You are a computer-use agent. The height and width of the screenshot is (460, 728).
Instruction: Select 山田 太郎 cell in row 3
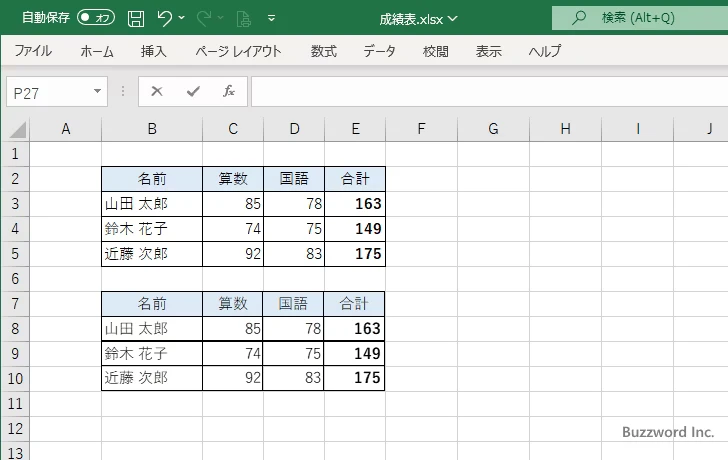152,204
